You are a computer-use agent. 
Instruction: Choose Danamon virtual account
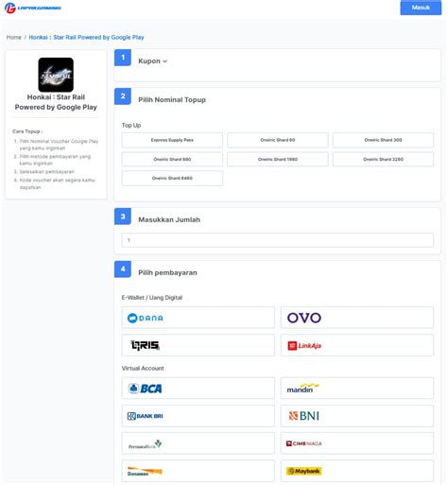point(198,471)
